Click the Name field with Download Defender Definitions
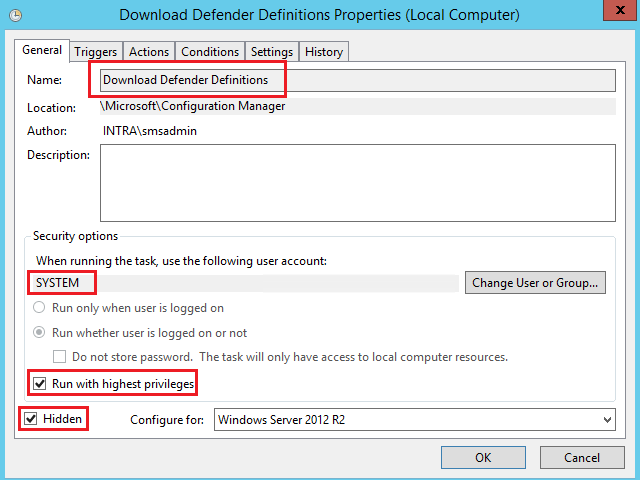Screen dimensions: 640x480 (x=357, y=79)
